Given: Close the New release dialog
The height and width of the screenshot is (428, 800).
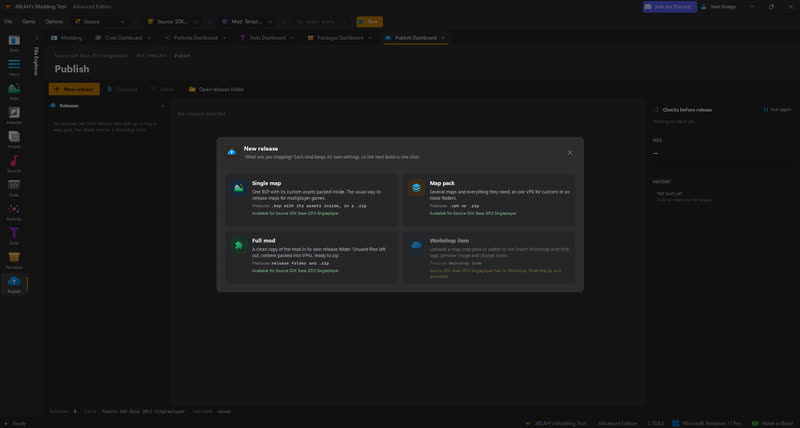Looking at the screenshot, I should click(570, 153).
